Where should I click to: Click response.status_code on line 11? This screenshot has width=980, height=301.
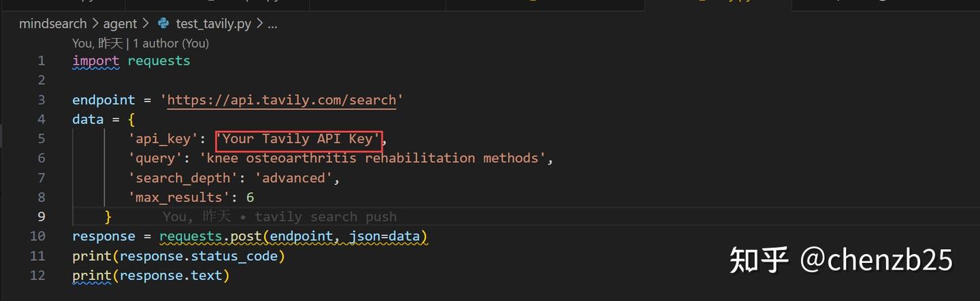199,257
